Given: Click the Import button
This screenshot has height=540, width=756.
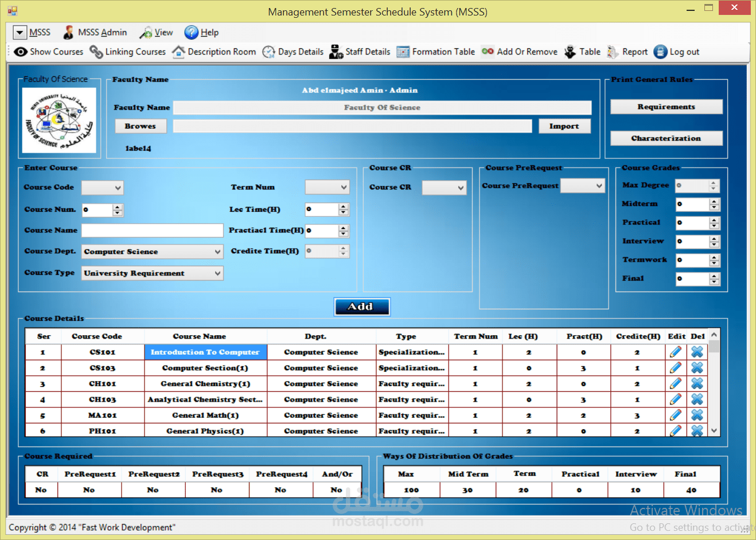Looking at the screenshot, I should [564, 126].
